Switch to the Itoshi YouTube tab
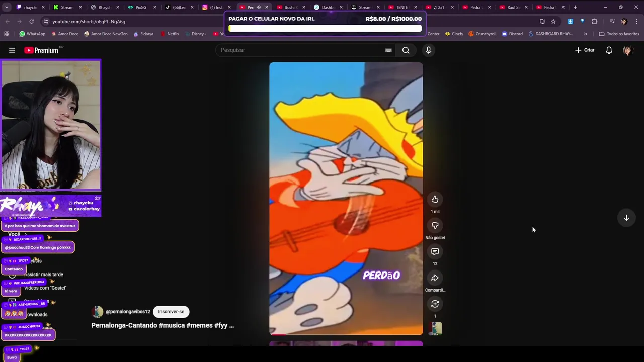Viewport: 644px width, 362px height. point(290,7)
